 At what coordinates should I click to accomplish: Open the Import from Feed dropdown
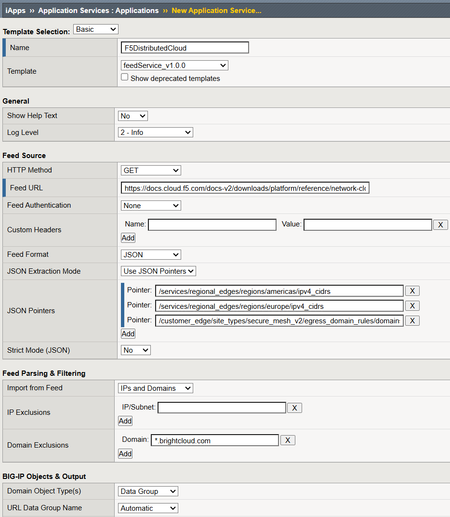pyautogui.click(x=155, y=388)
